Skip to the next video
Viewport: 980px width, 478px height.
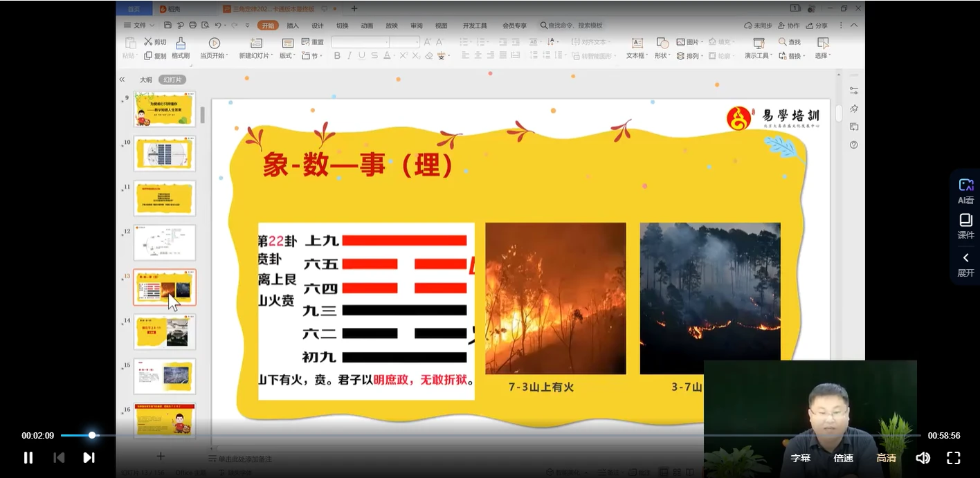(x=89, y=457)
